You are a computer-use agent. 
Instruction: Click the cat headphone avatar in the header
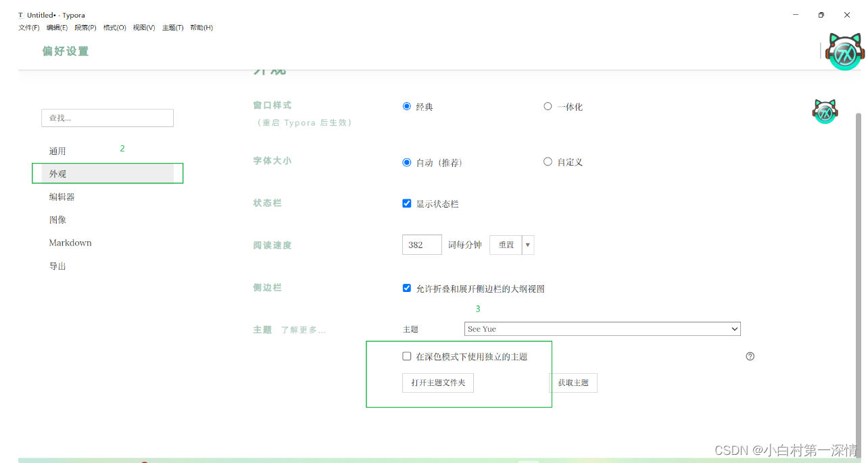click(845, 51)
